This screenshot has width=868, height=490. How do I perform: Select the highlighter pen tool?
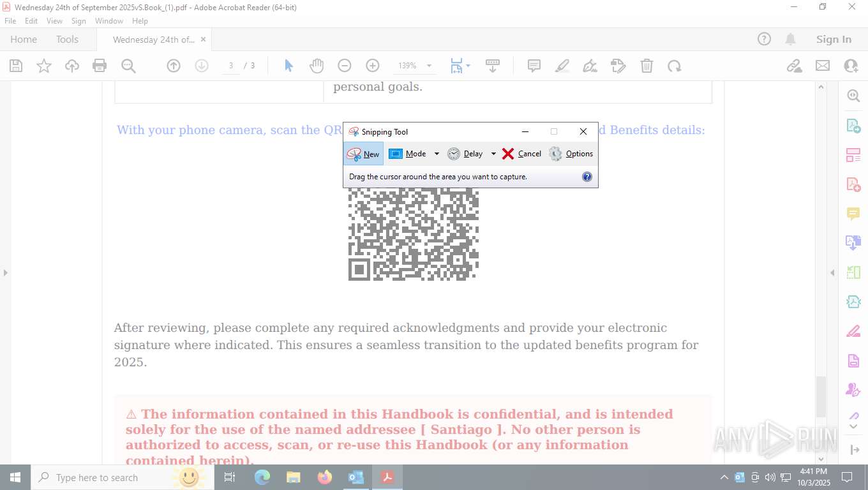coord(562,66)
